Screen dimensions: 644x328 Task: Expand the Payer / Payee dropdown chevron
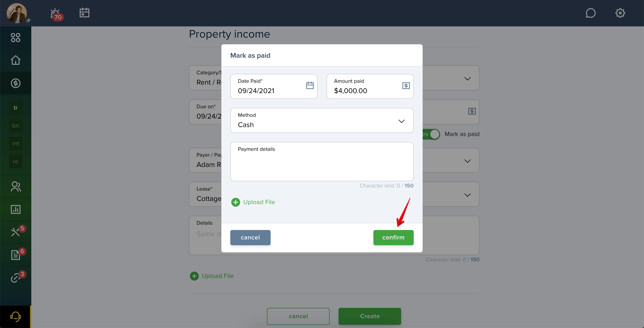[x=467, y=161]
